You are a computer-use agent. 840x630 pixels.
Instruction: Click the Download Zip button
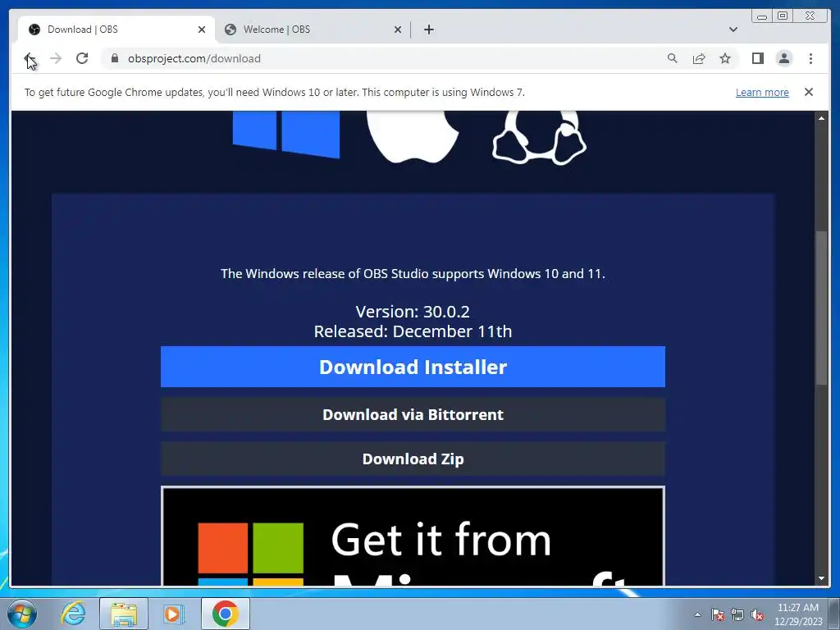413,459
